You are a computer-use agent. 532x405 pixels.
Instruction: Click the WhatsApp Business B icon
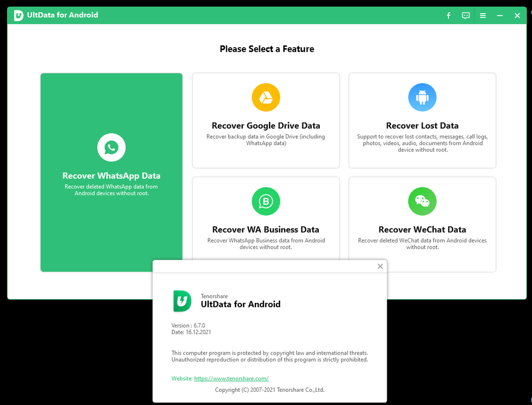266,201
